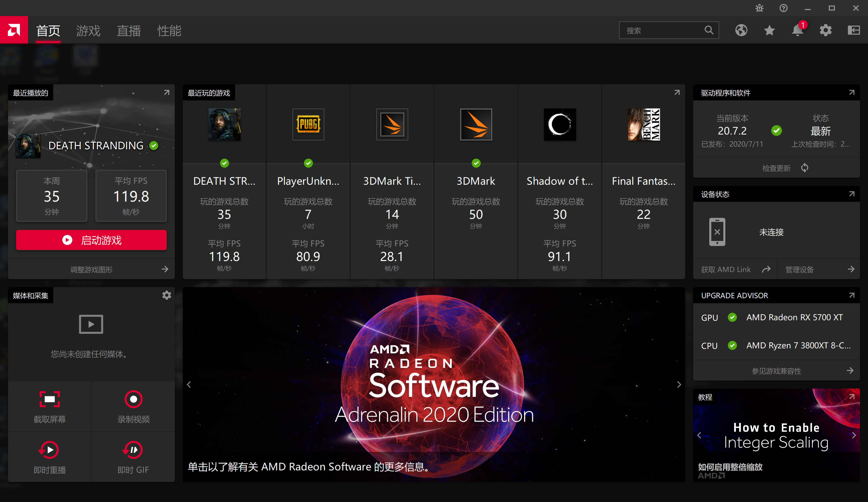
Task: Open 3DMark game icon with checkmark
Action: [476, 125]
